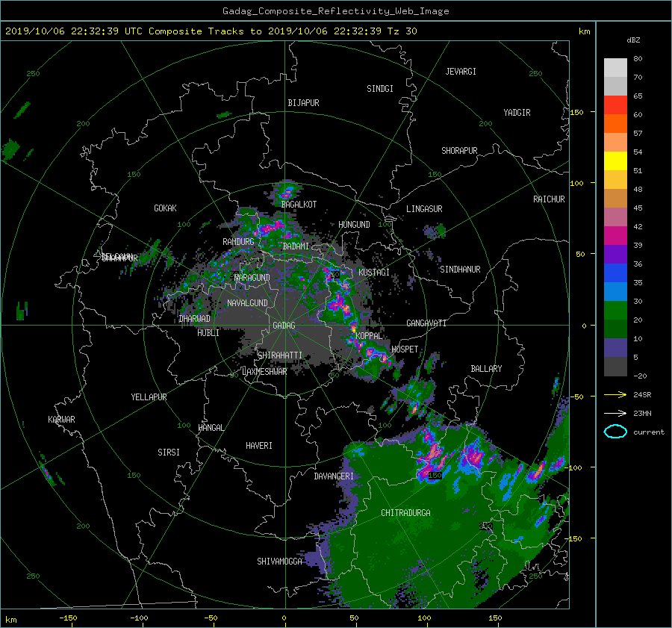Click the SINDGI city label
This screenshot has width=672, height=628.
click(380, 88)
